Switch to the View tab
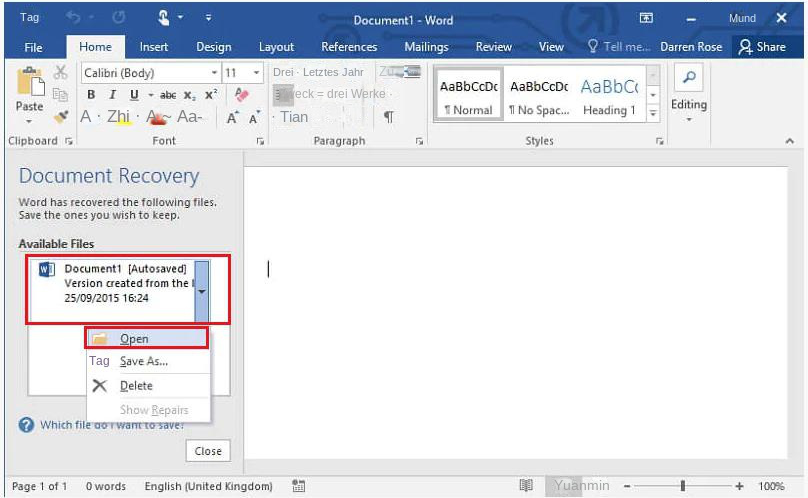The image size is (808, 498). tap(551, 47)
